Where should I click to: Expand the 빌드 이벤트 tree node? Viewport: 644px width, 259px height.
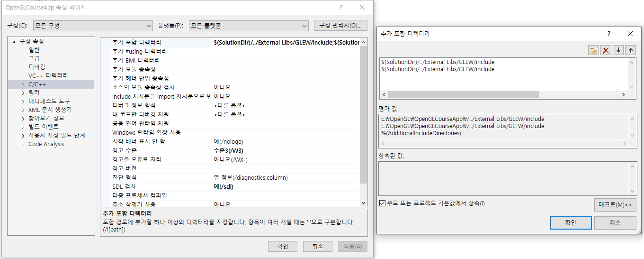[23, 127]
